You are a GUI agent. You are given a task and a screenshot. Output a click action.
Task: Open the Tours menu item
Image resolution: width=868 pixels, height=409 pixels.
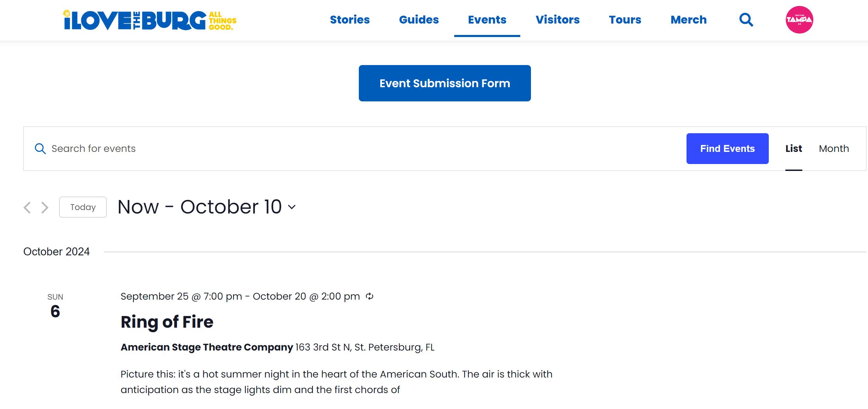click(625, 20)
